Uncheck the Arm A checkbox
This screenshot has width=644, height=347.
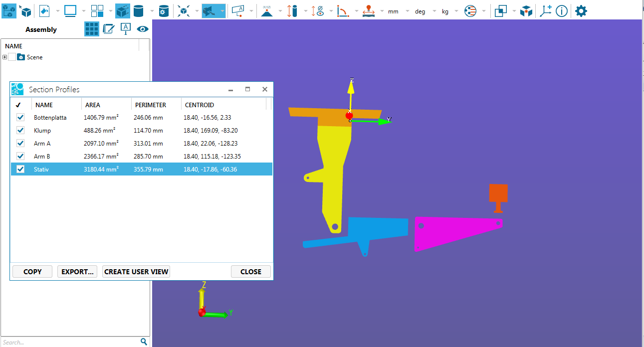(x=20, y=144)
